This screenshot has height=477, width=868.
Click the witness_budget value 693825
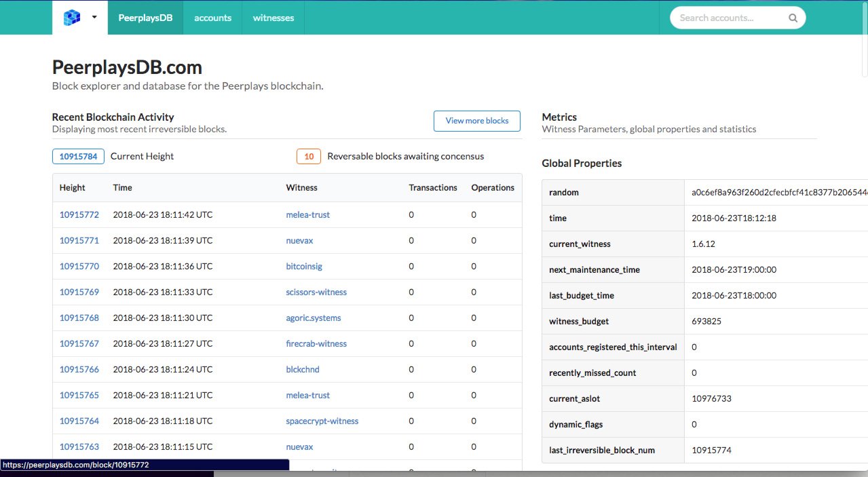point(706,322)
